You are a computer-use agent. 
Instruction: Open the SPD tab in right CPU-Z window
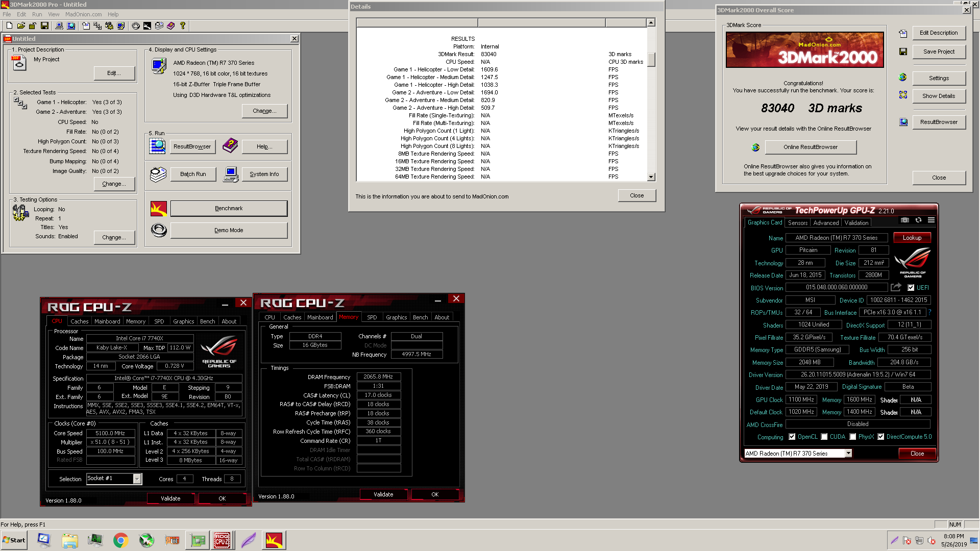[372, 317]
